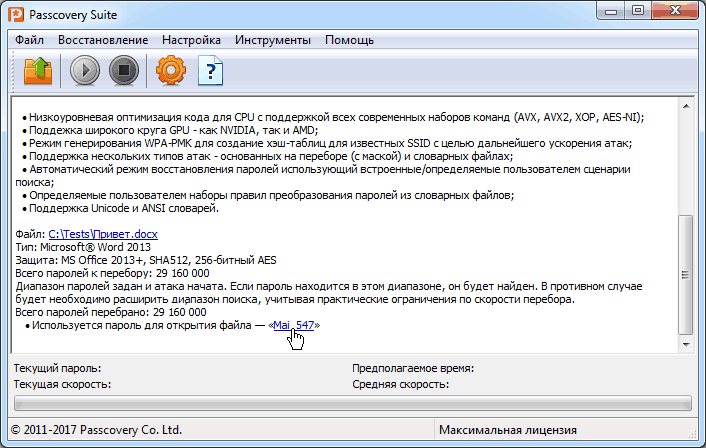Screen dimensions: 706x448
Task: Open settings via the orange gear icon
Action: (171, 71)
